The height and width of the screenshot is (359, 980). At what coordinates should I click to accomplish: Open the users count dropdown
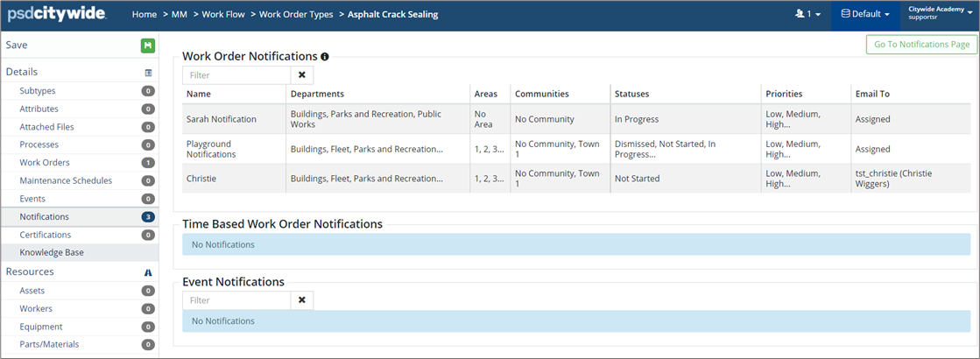pyautogui.click(x=807, y=15)
